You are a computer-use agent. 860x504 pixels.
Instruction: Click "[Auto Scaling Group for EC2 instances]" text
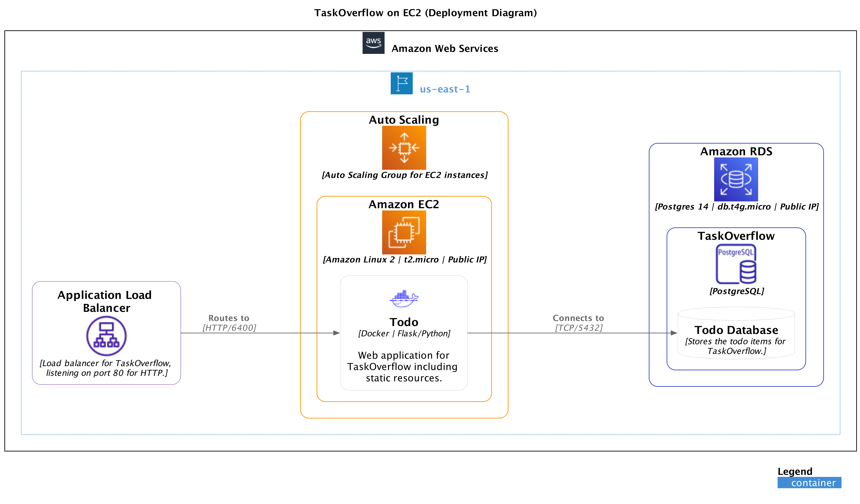tap(405, 175)
